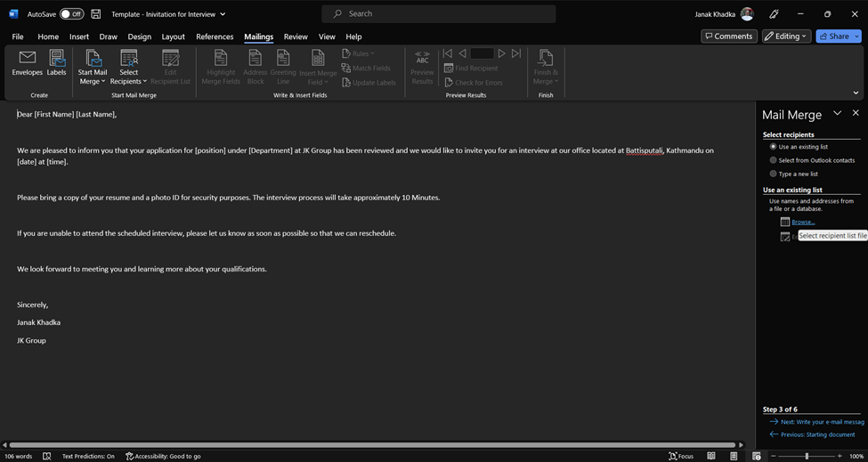Switch to the References tab
868x462 pixels.
(x=215, y=36)
